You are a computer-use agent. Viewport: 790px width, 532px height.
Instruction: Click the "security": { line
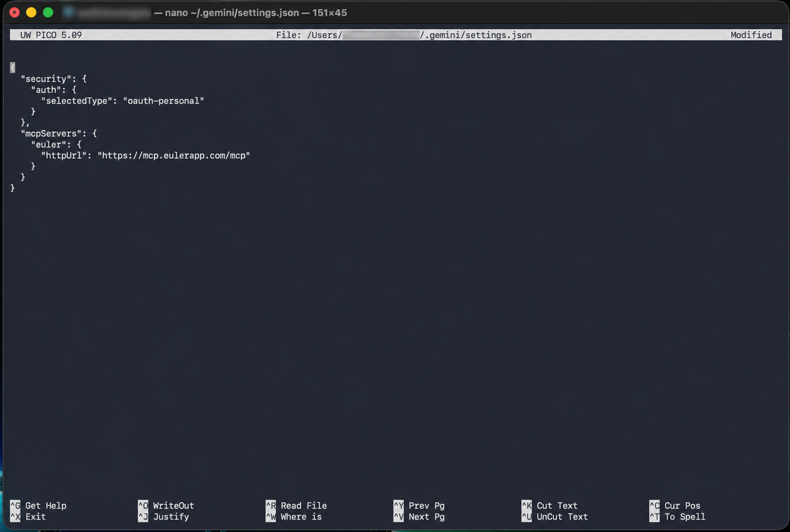[x=54, y=79]
